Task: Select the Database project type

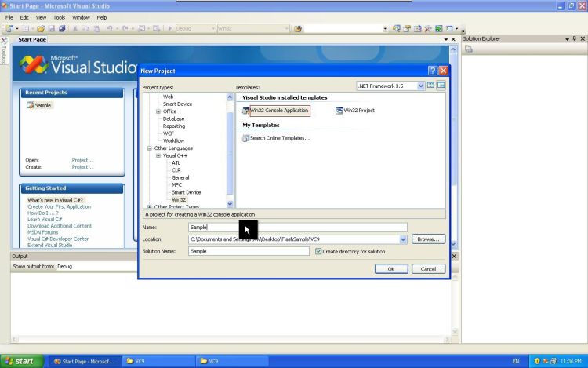Action: click(x=173, y=118)
